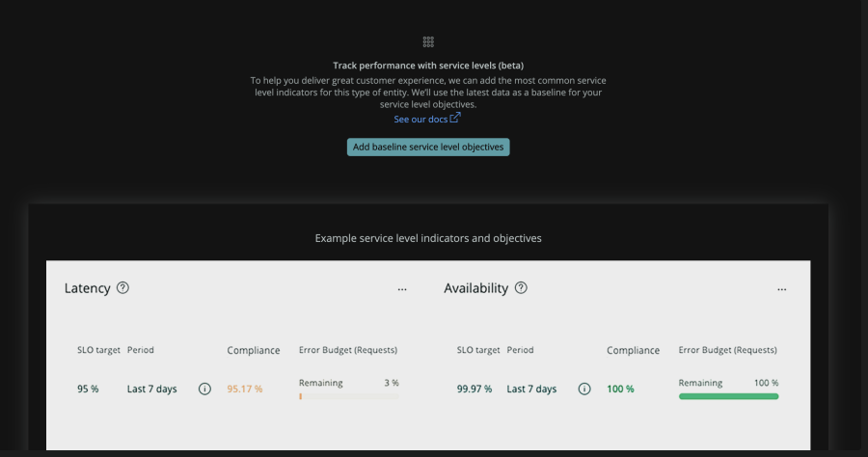Viewport: 868px width, 457px height.
Task: Click the Latency card title
Action: point(87,288)
